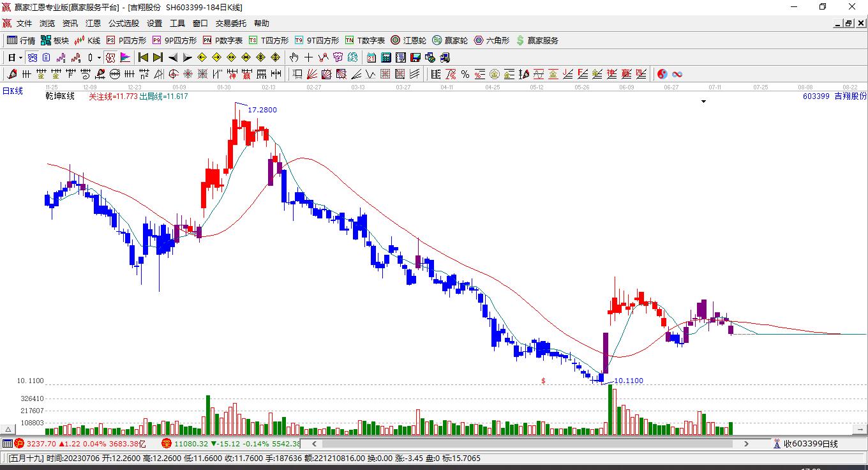Expand the panel with the bottom-left up triangle
The image size is (868, 470).
8,430
